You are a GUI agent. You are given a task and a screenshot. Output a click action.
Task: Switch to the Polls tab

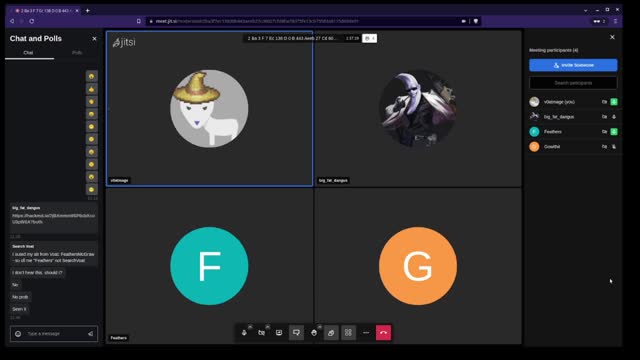click(x=77, y=53)
